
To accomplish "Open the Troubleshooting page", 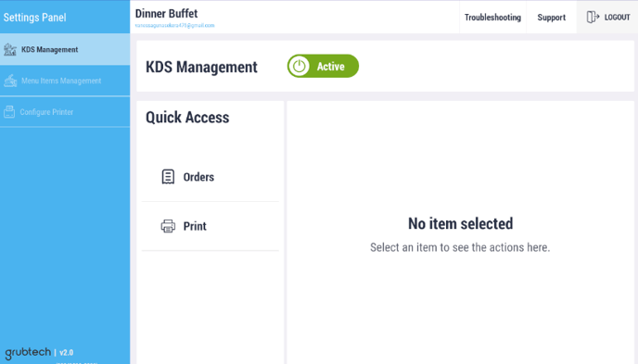I will 492,17.
